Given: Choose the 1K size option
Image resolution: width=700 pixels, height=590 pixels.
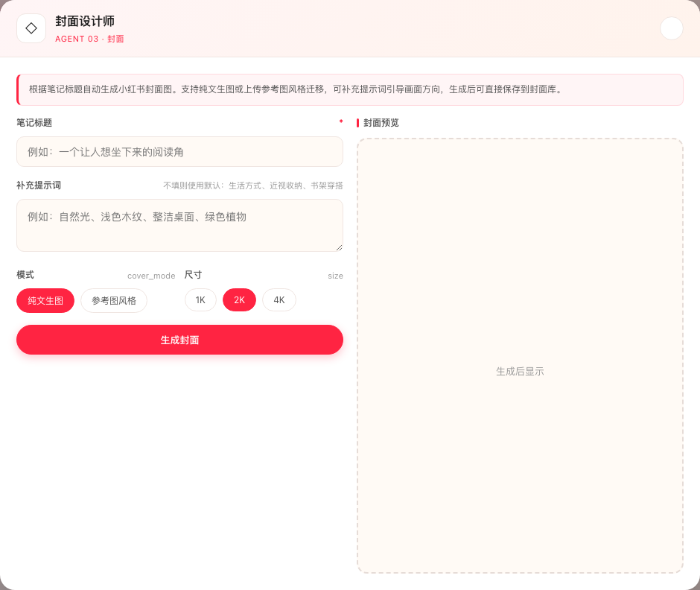Looking at the screenshot, I should click(200, 300).
